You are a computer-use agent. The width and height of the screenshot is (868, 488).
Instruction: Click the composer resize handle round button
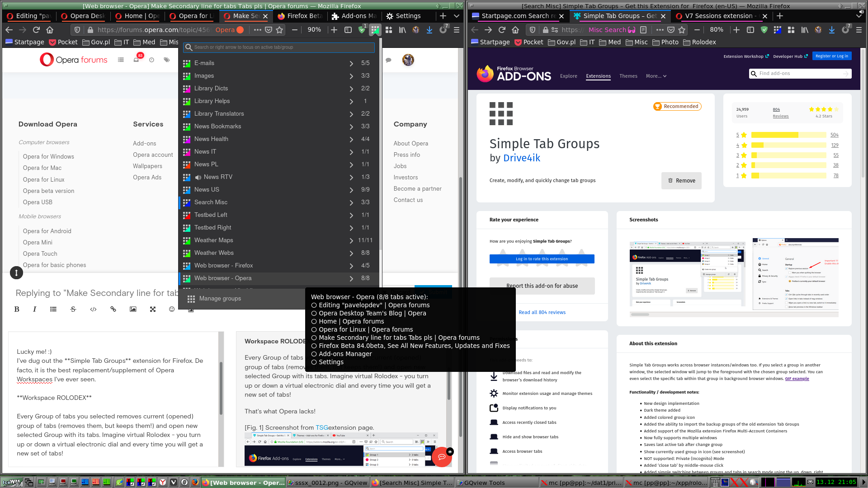16,272
